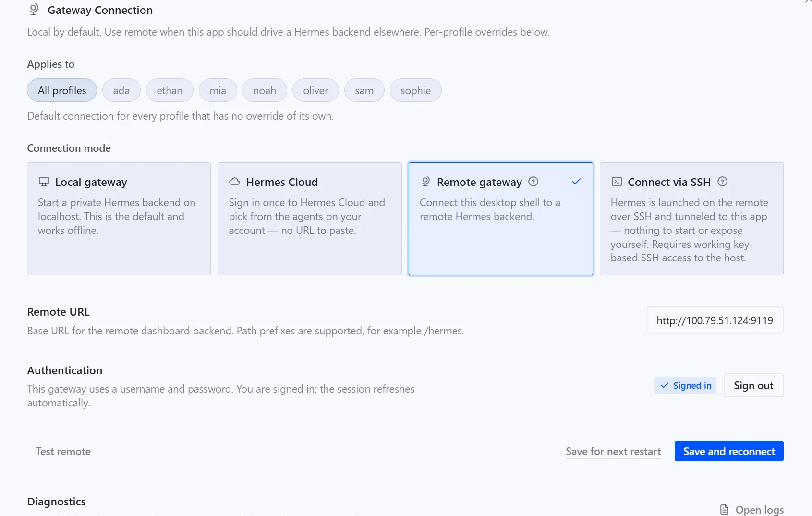Open the Connect via SSH help icon

click(x=722, y=182)
